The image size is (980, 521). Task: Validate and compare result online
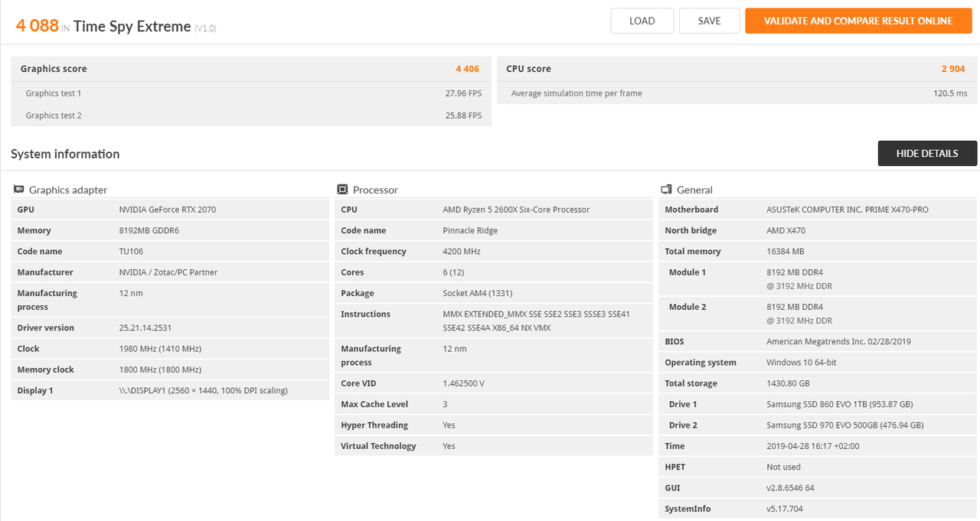tap(857, 21)
